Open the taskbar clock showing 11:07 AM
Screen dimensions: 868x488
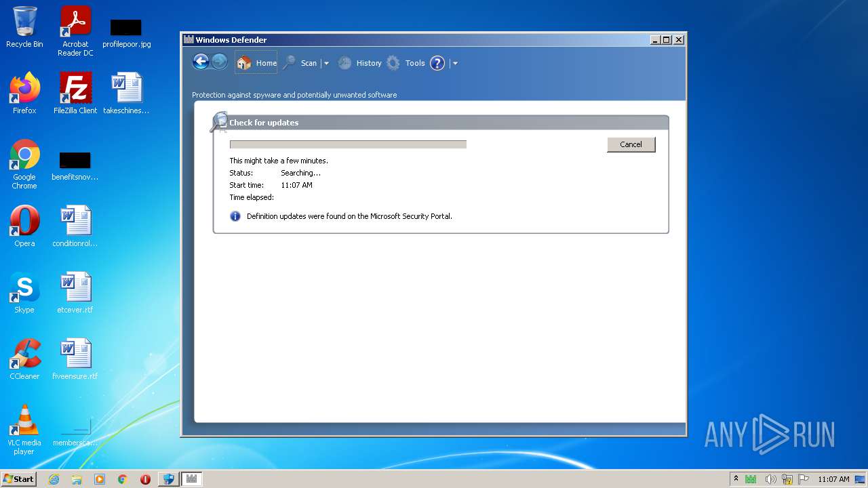click(833, 479)
